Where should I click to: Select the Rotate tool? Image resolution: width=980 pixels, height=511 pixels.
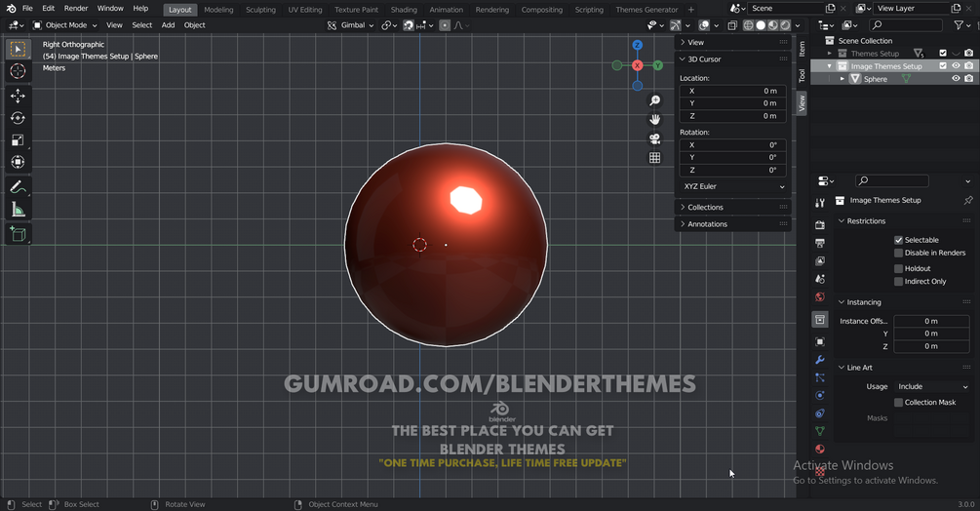[18, 117]
